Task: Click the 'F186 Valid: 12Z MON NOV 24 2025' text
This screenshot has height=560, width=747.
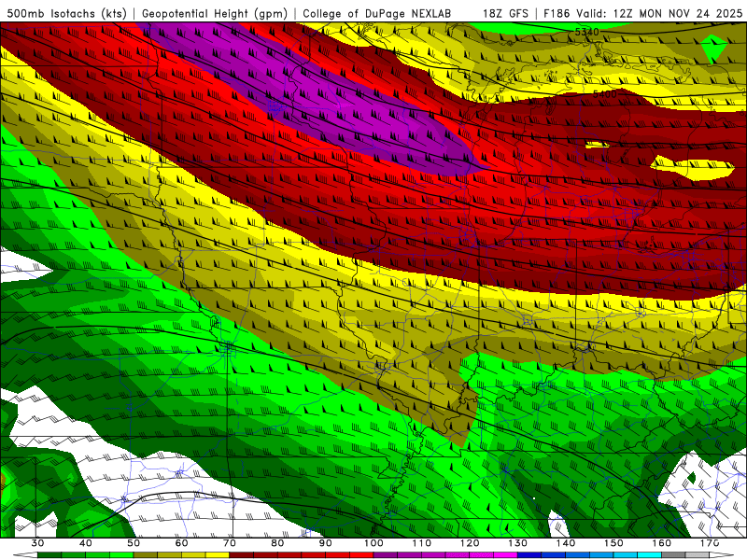Action: (x=642, y=13)
